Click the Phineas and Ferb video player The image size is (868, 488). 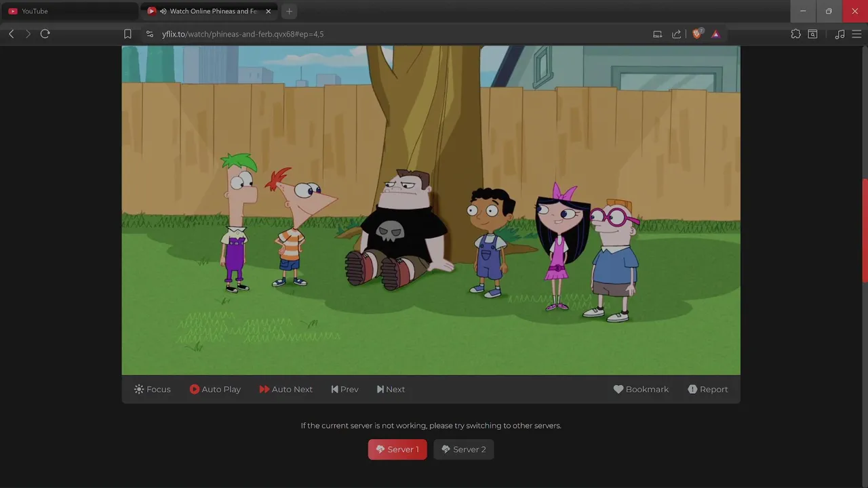pyautogui.click(x=431, y=210)
